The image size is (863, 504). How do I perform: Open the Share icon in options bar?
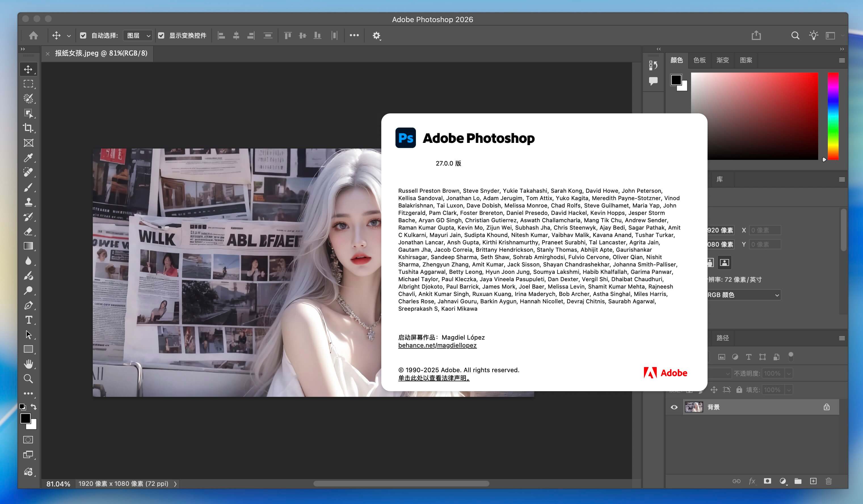(756, 35)
